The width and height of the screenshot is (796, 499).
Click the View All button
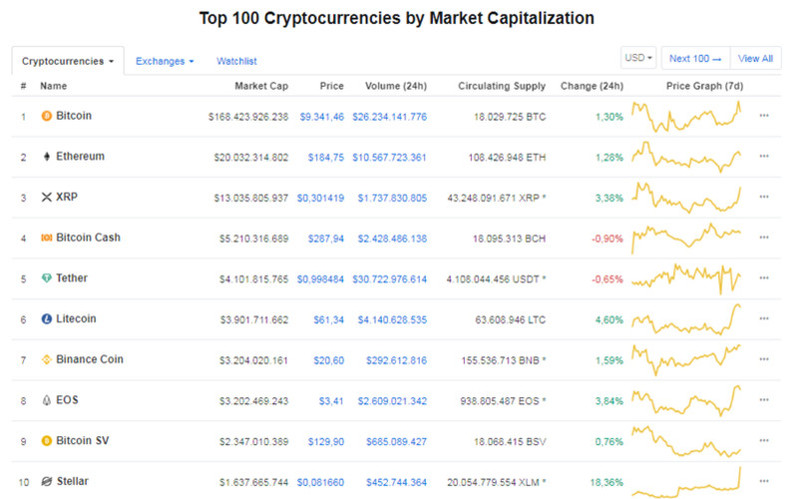click(755, 58)
